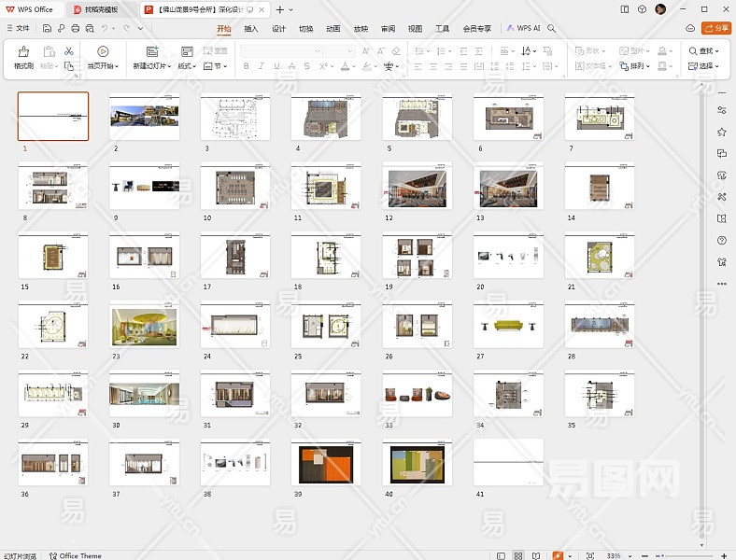This screenshot has height=560, width=736.
Task: Switch to Reading view in status bar
Action: 537,555
